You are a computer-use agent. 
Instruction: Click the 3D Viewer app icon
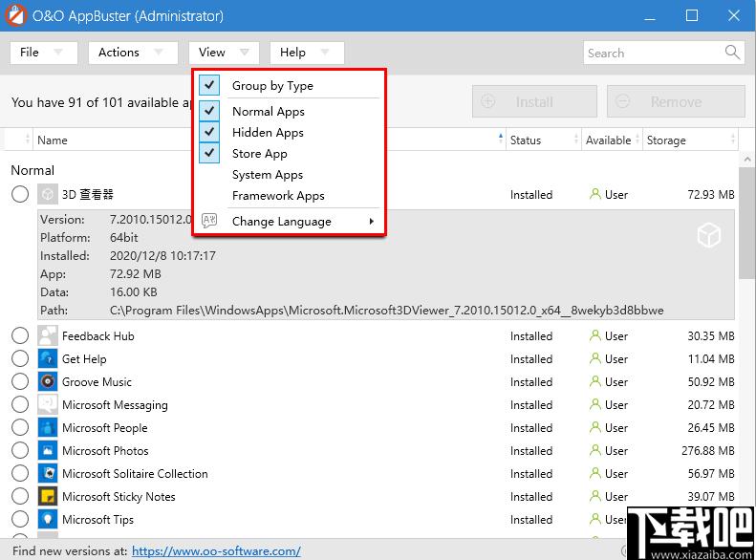tap(47, 194)
